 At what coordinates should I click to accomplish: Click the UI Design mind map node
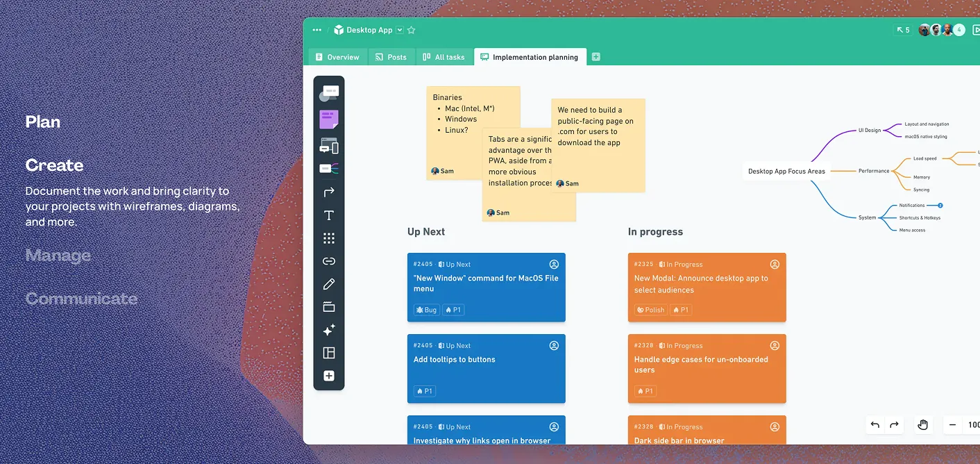pos(870,130)
